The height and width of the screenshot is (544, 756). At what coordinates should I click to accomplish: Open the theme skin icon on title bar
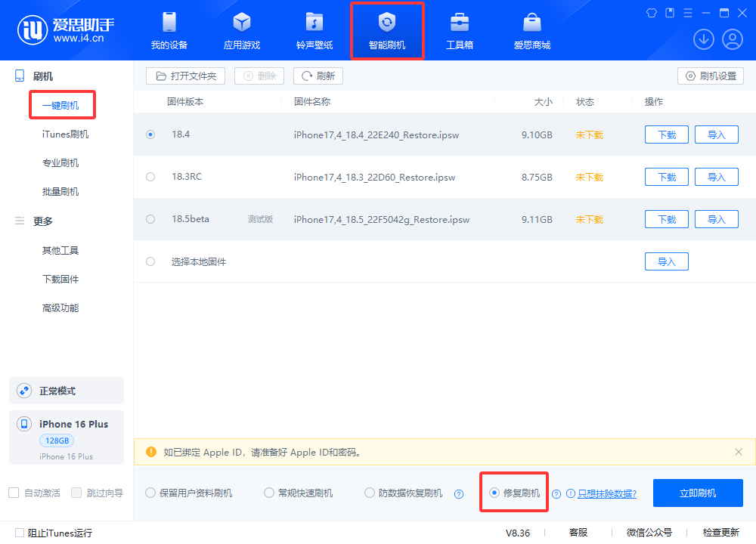[x=651, y=13]
